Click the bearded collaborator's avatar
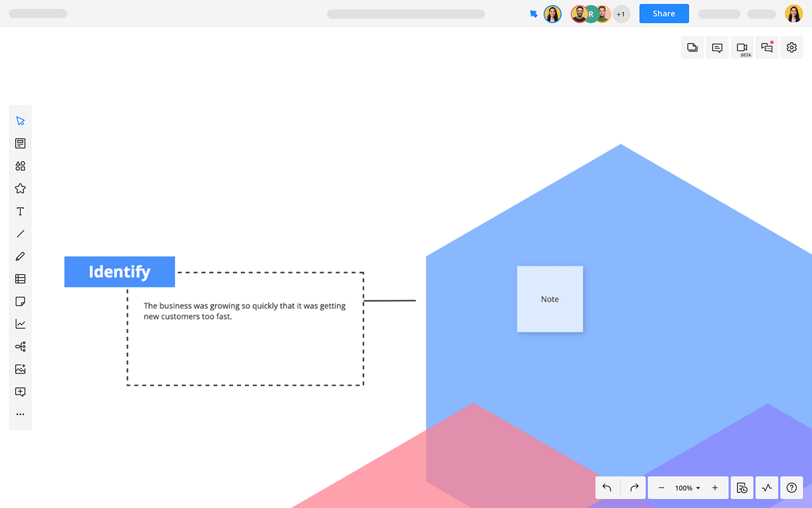 (x=579, y=14)
